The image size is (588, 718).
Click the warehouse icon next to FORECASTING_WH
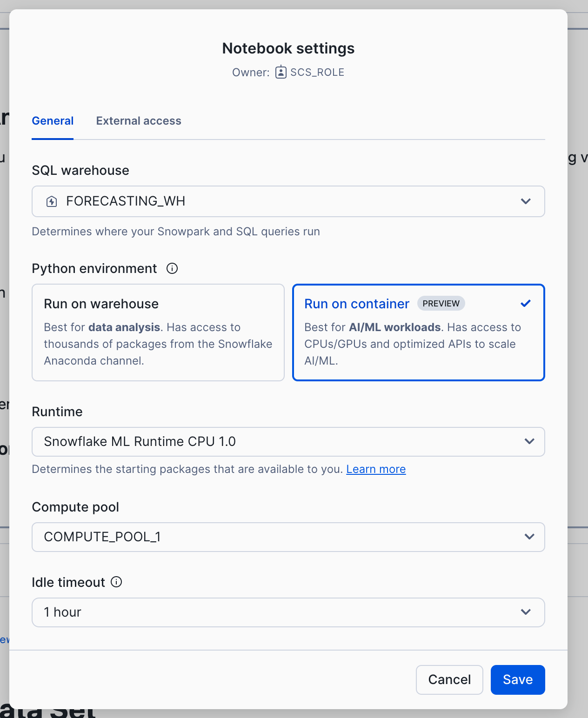[x=52, y=201]
